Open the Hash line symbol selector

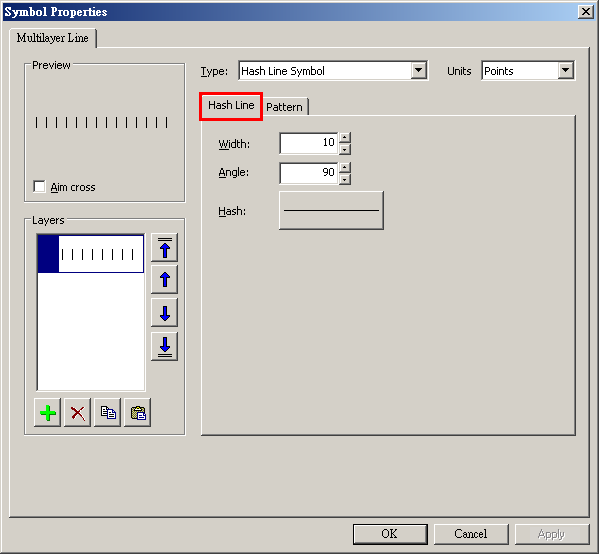click(x=331, y=210)
